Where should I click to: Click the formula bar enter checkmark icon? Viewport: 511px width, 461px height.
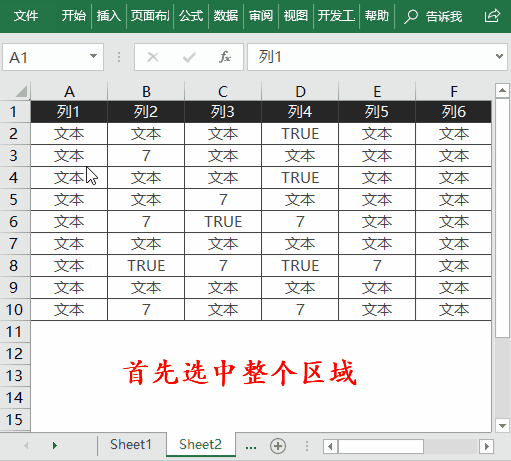click(x=189, y=57)
